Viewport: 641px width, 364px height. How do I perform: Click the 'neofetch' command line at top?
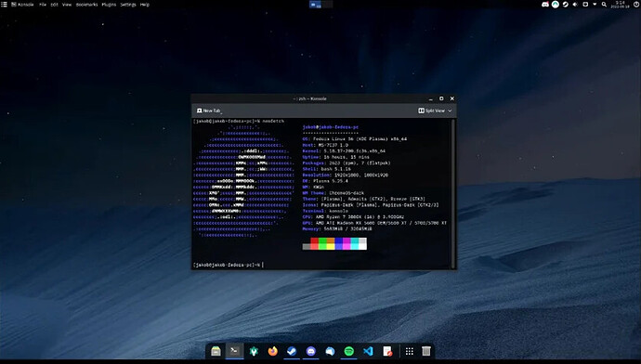tap(239, 121)
